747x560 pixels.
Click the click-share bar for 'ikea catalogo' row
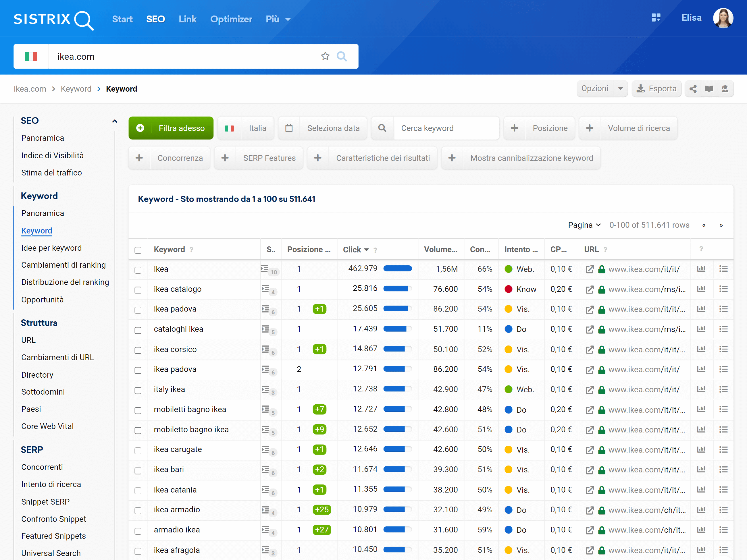click(397, 289)
